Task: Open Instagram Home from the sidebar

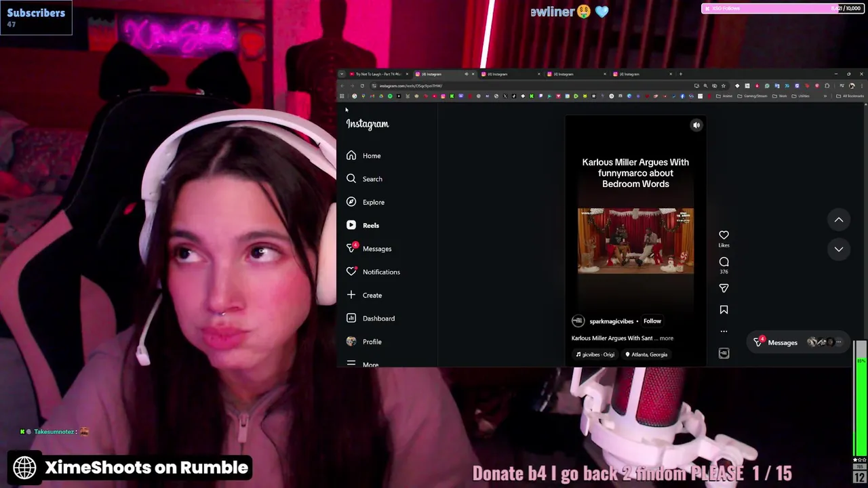Action: [363, 156]
